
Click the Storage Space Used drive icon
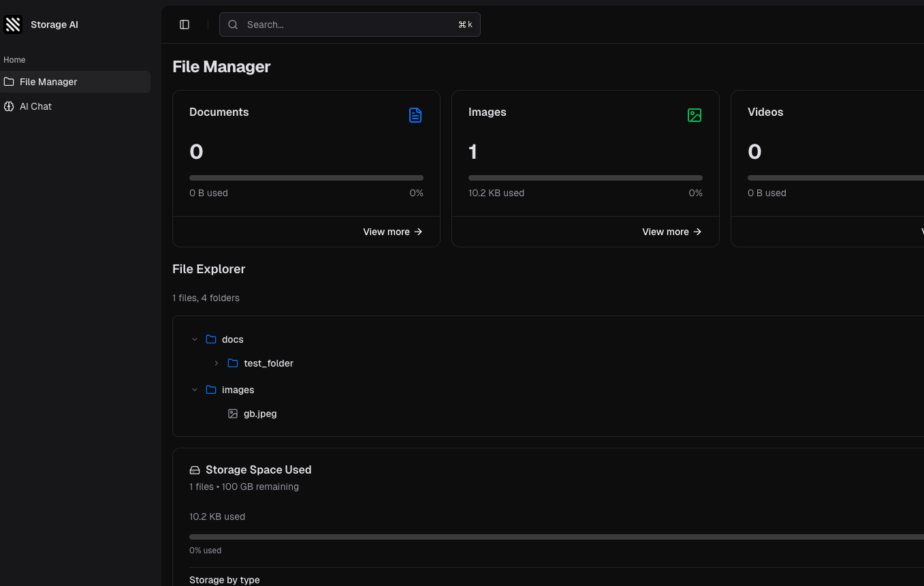(x=195, y=470)
